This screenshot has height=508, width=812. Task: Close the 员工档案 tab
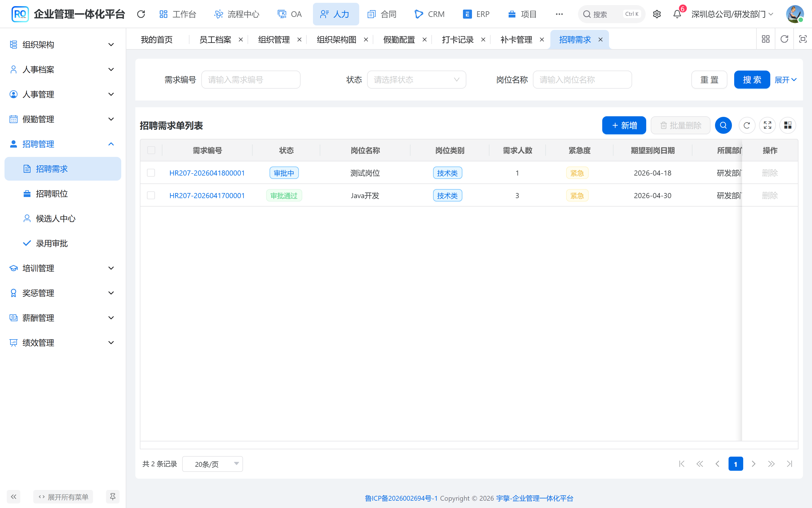click(x=240, y=40)
